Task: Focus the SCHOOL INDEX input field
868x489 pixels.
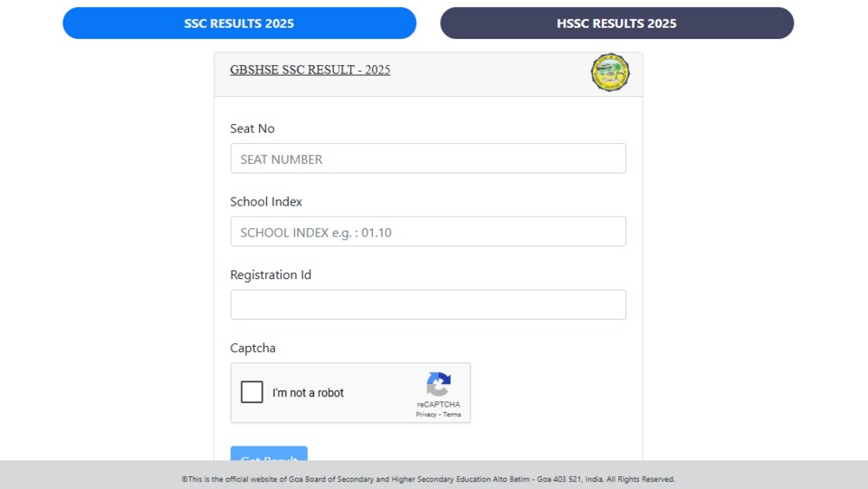Action: point(428,232)
